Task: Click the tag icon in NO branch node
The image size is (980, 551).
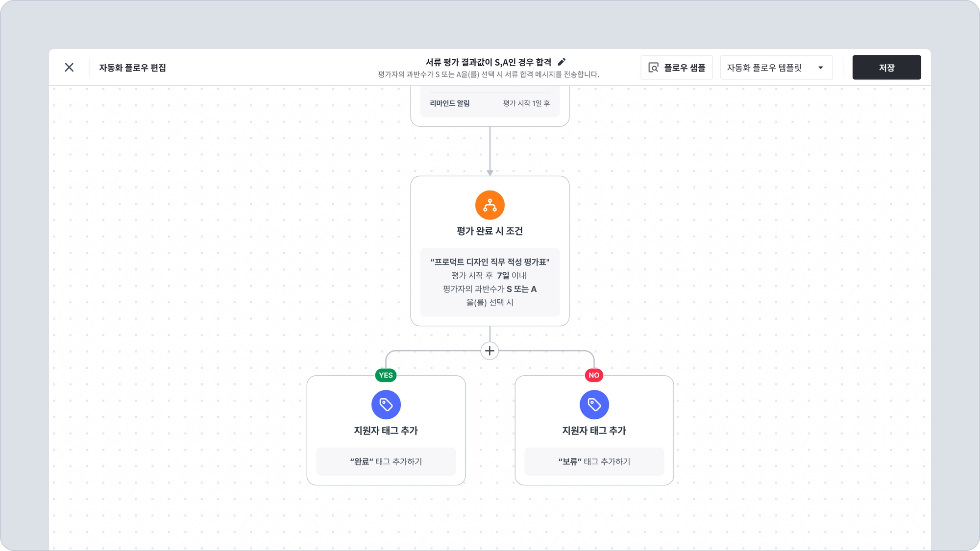Action: 594,405
